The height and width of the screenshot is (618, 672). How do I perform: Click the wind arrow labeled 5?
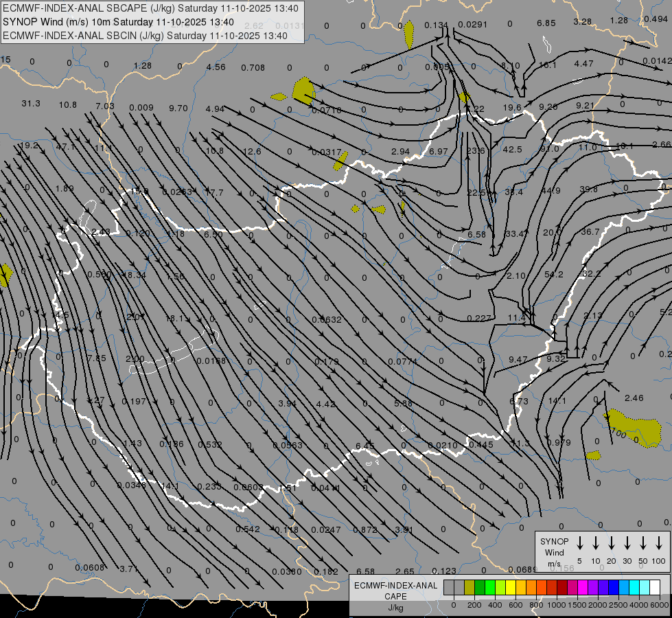(x=579, y=543)
